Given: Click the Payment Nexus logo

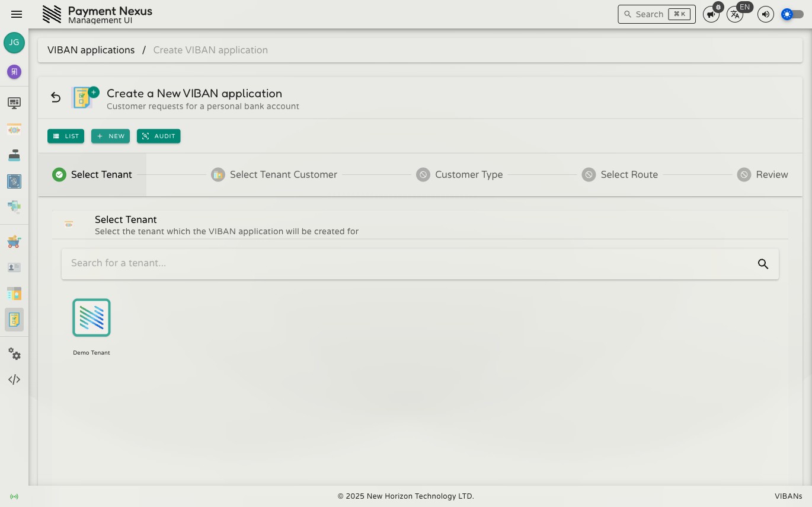Looking at the screenshot, I should point(52,14).
